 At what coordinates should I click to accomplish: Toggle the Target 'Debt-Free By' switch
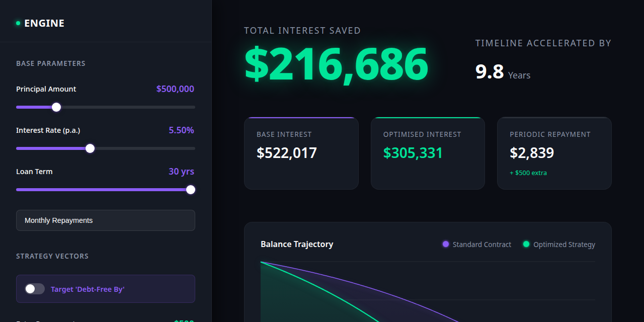click(35, 289)
